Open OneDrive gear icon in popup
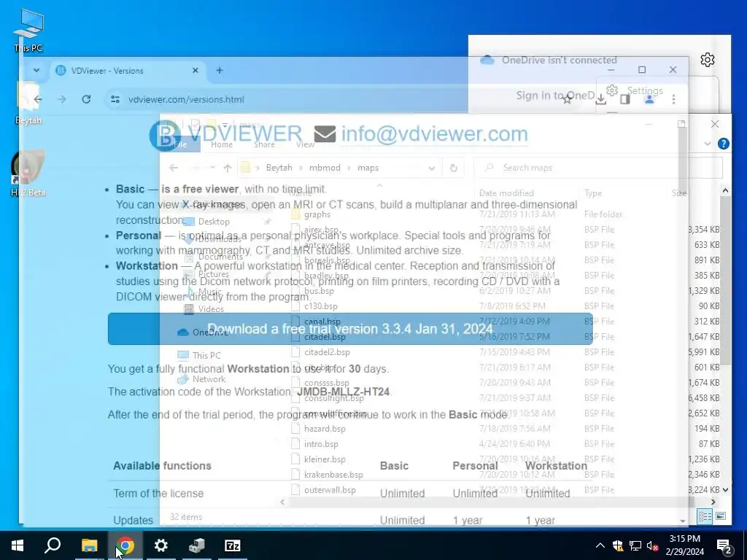The width and height of the screenshot is (747, 560). point(708,60)
